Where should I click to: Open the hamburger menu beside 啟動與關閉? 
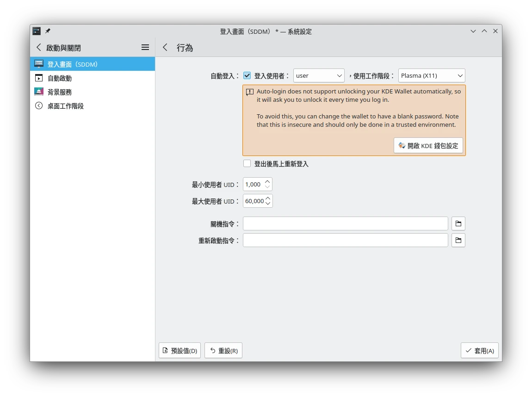(x=145, y=47)
